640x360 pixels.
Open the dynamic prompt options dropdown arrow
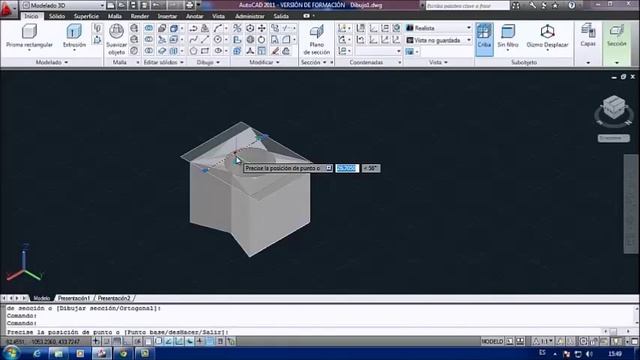[329, 168]
